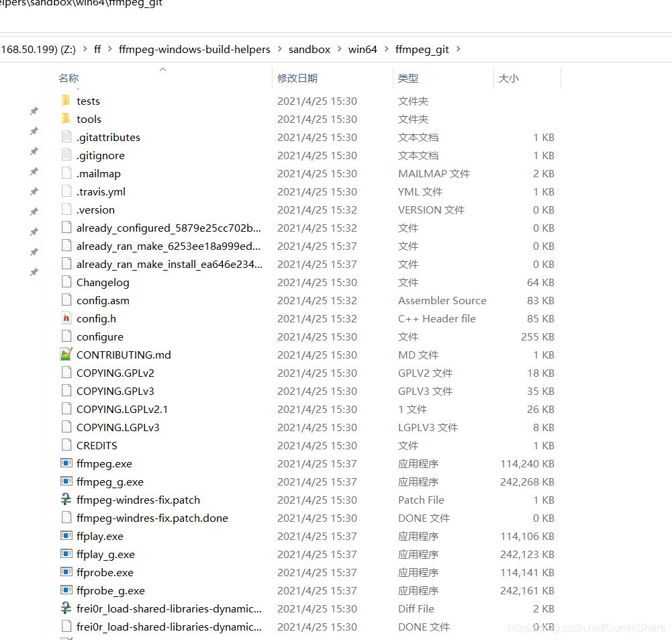Sort files by the 名称 column header
This screenshot has width=672, height=640.
68,79
